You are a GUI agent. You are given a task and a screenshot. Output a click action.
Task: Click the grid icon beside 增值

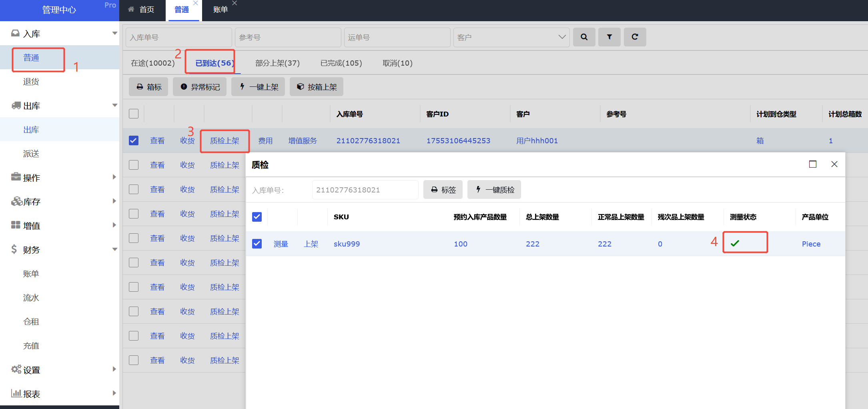click(x=16, y=225)
